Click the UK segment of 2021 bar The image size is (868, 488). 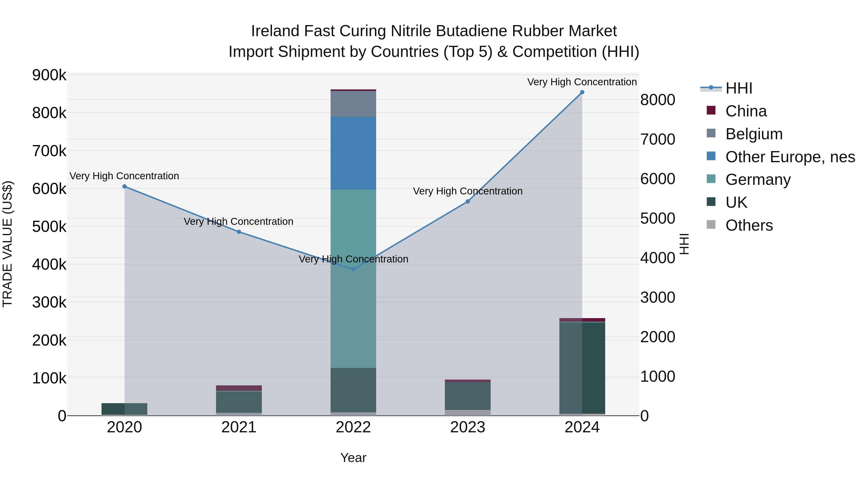239,402
